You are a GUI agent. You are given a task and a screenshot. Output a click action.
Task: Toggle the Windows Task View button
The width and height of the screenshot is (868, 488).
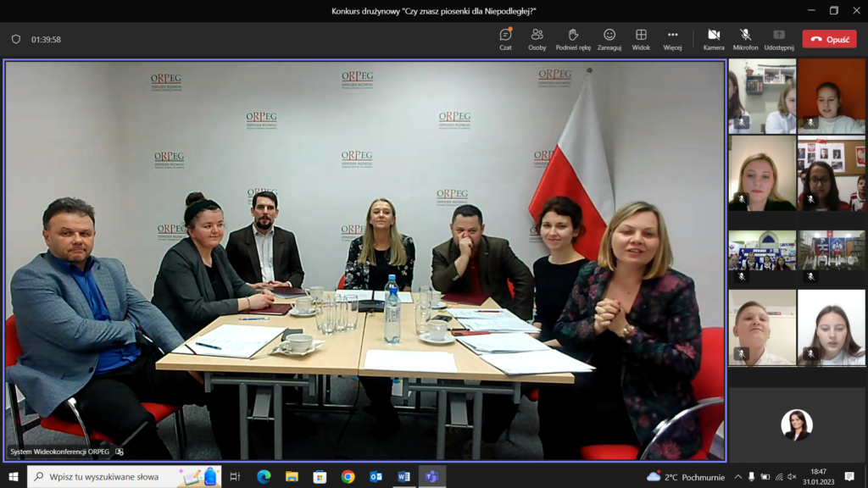coord(236,477)
